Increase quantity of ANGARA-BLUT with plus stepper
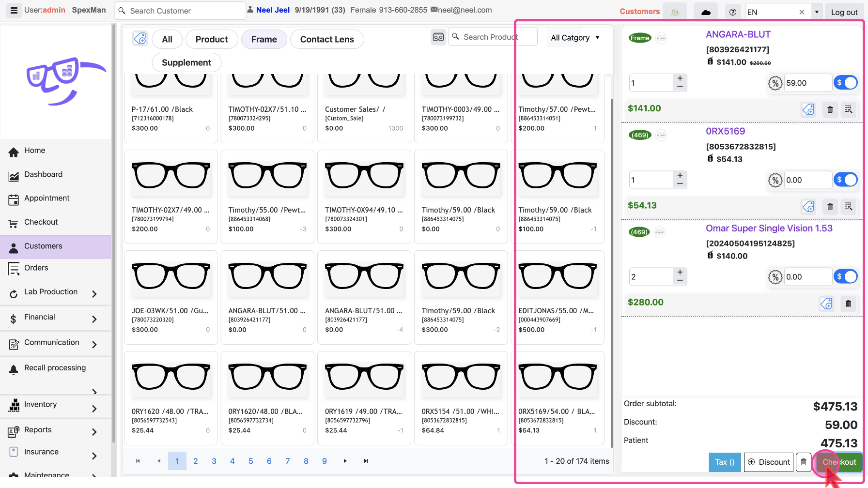868x488 pixels. pyautogui.click(x=680, y=78)
